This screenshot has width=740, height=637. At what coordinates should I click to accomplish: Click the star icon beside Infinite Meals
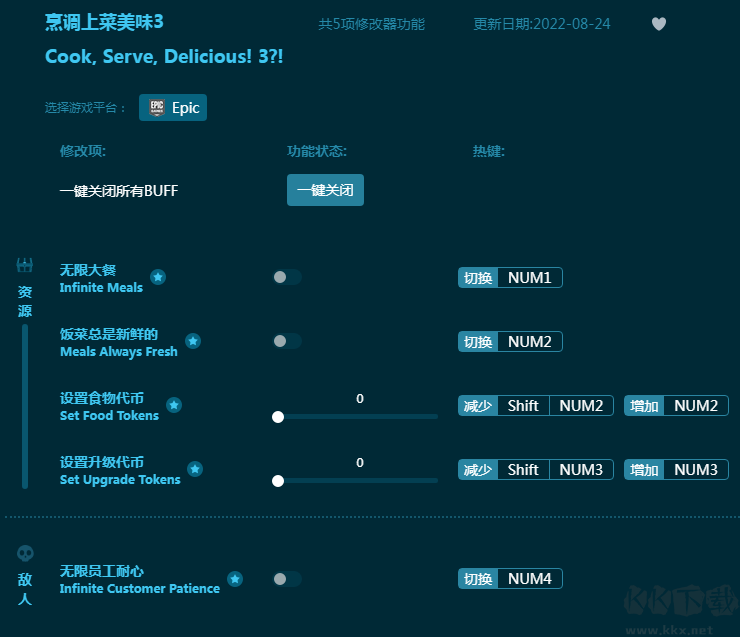[158, 277]
